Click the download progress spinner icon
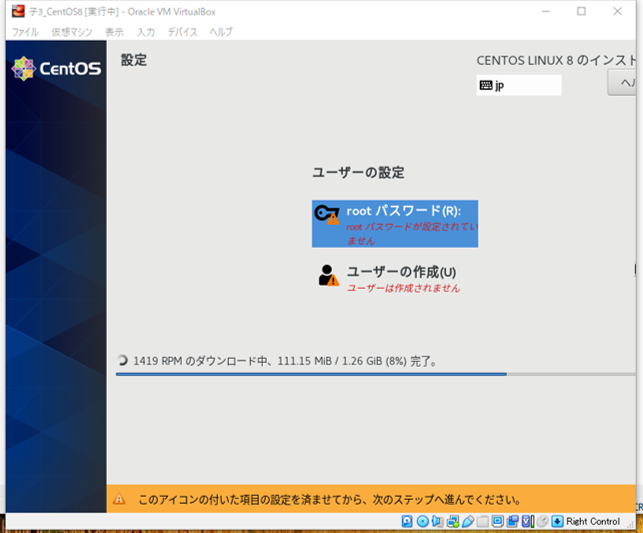The image size is (643, 533). point(123,360)
